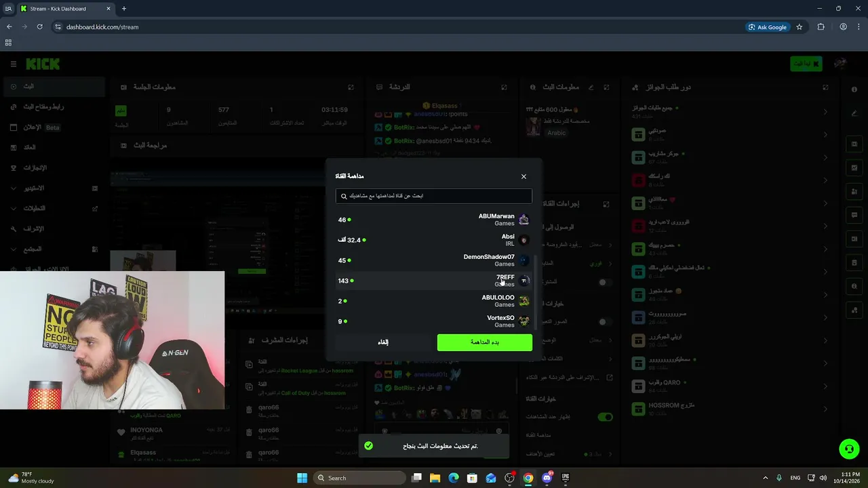Open the Achievements (الإنجازات) sidebar item
Viewport: 868px width, 488px height.
click(x=53, y=167)
